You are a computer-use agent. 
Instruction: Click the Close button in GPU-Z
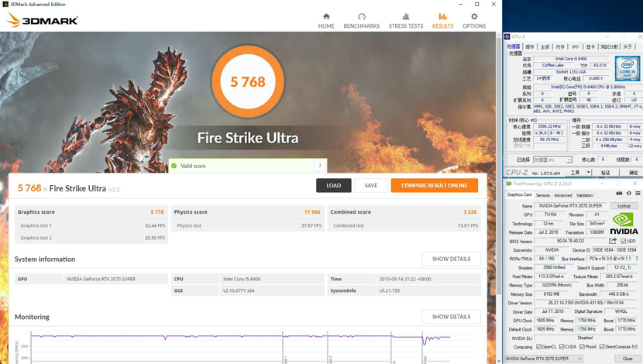[x=628, y=359]
